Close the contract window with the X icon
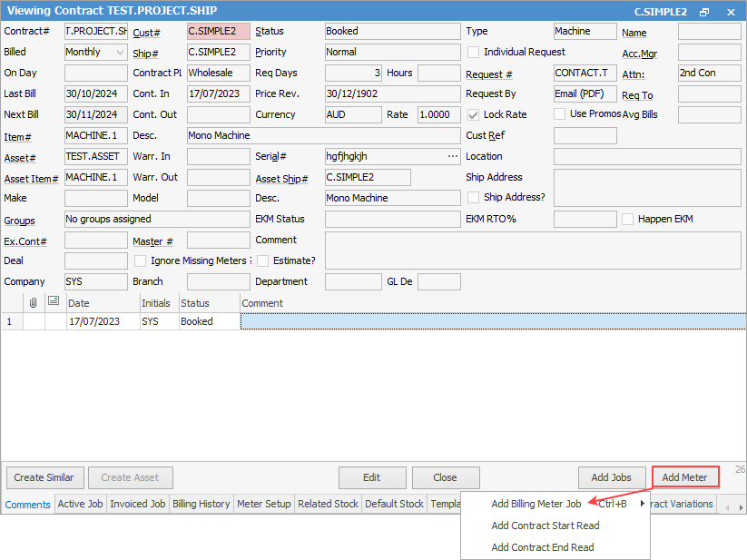747x560 pixels. click(731, 12)
